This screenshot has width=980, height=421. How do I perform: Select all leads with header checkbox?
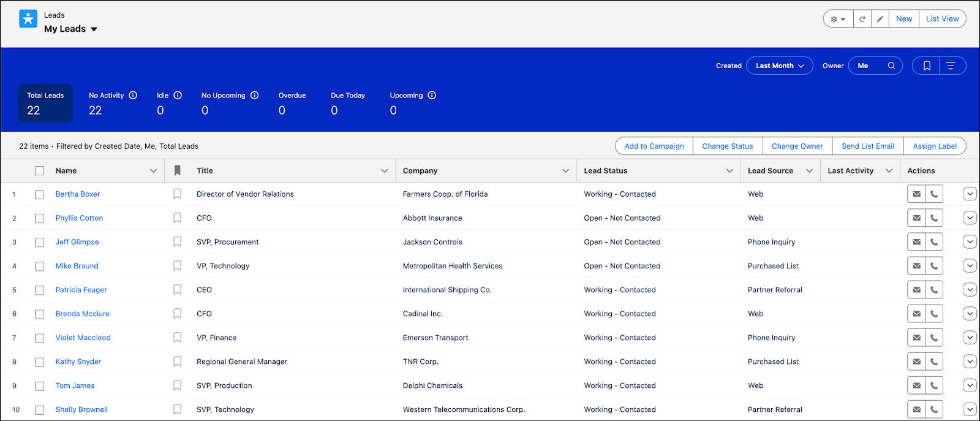pyautogui.click(x=40, y=171)
